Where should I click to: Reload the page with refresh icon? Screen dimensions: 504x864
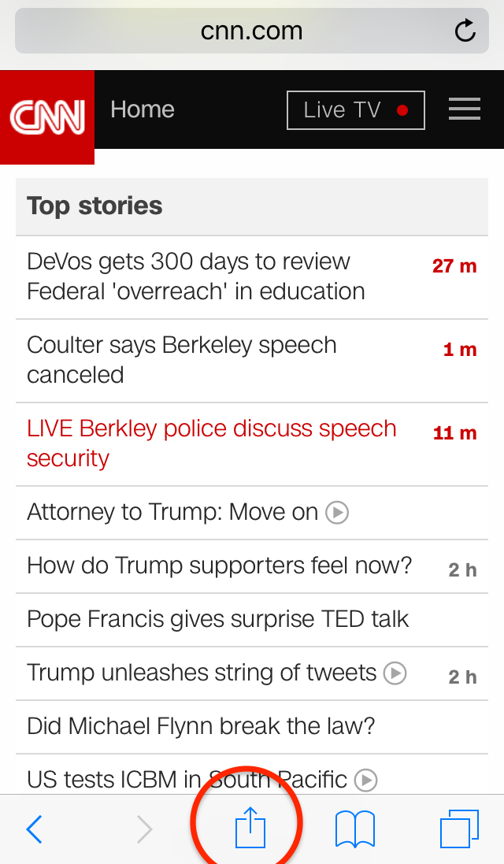point(465,30)
